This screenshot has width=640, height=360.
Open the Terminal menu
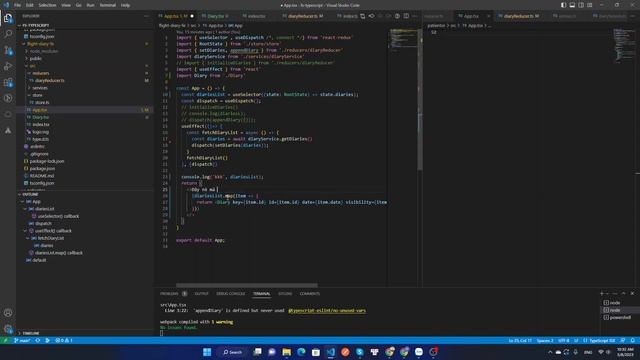(x=108, y=5)
